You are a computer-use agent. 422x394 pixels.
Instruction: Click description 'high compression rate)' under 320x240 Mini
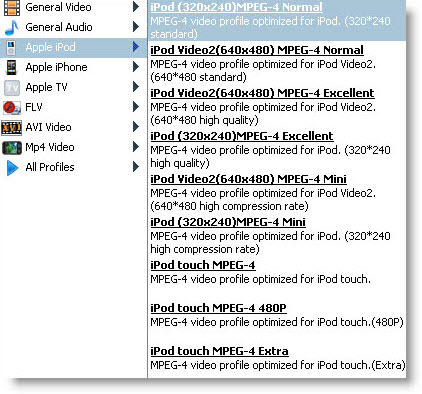[205, 249]
